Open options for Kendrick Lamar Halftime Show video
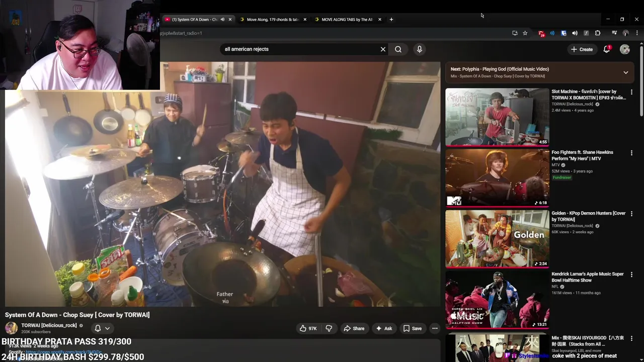This screenshot has height=362, width=644. click(x=631, y=275)
